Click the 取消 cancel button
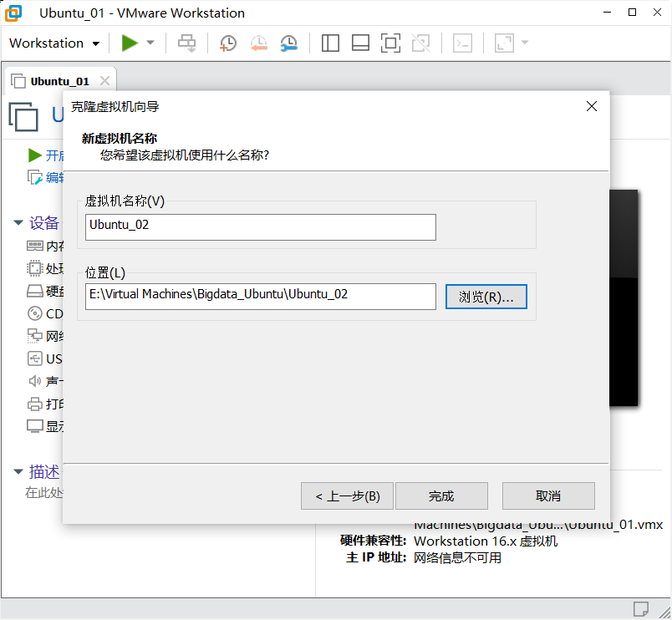This screenshot has height=620, width=672. coord(548,495)
